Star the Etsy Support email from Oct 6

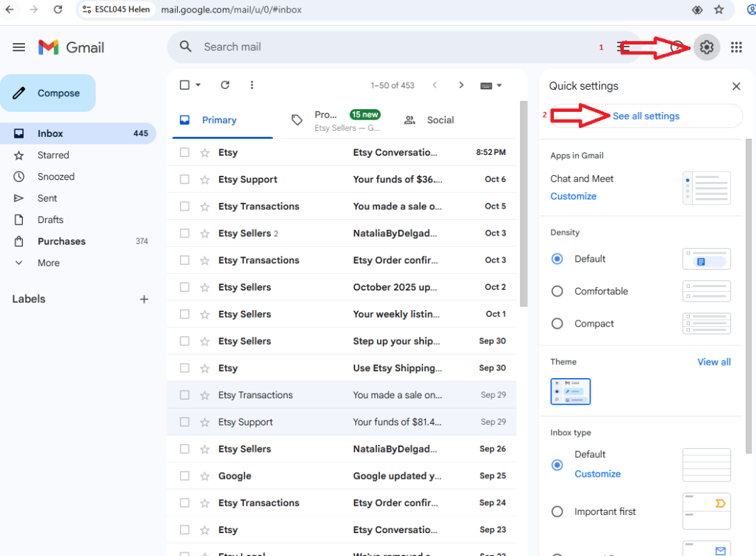point(205,179)
